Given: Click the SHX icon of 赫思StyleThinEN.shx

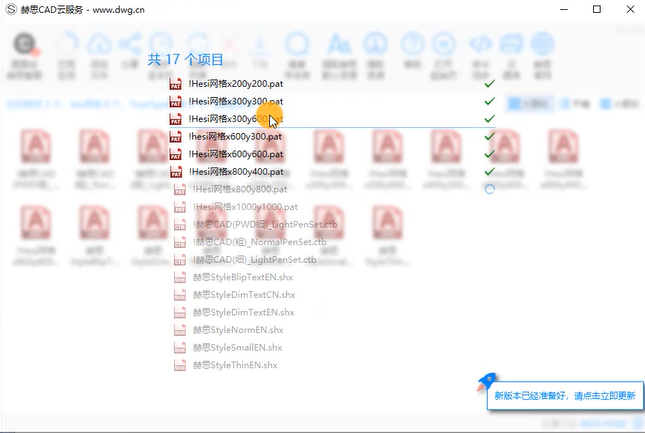Looking at the screenshot, I should point(180,365).
